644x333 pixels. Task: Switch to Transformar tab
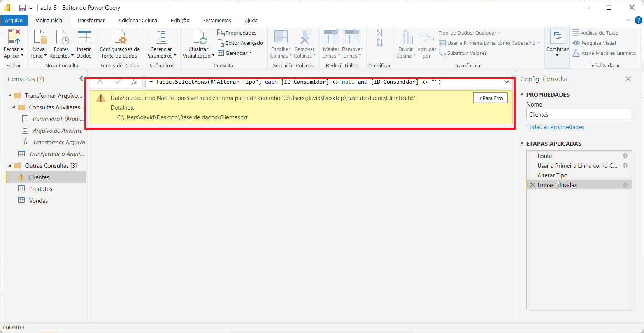pos(91,20)
